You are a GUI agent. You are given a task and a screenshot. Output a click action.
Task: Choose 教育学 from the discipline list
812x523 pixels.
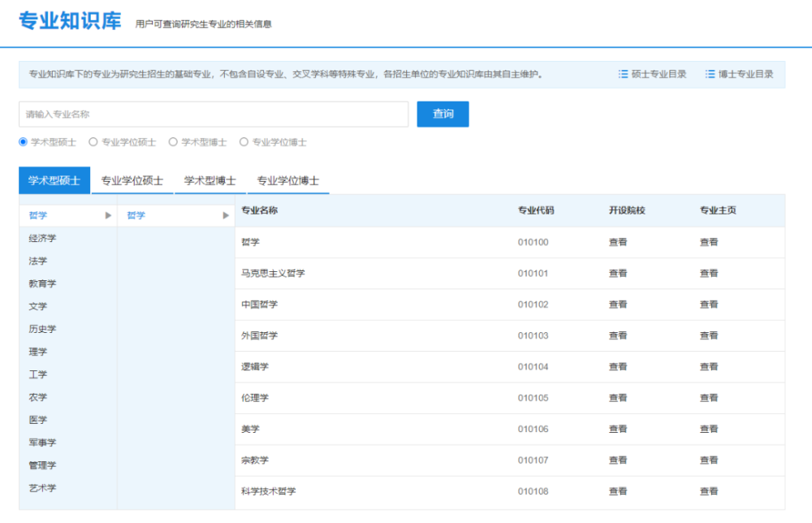[42, 283]
